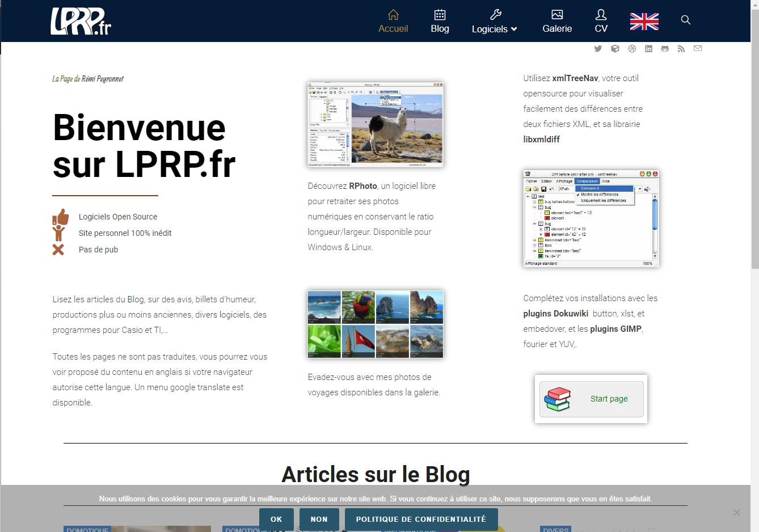The image size is (759, 532).
Task: Click the Articles sur le Blog heading
Action: coord(376,475)
